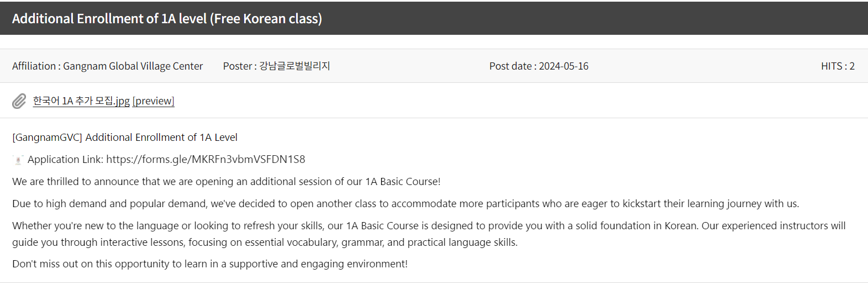Click the 'Affiliation' label

point(34,66)
